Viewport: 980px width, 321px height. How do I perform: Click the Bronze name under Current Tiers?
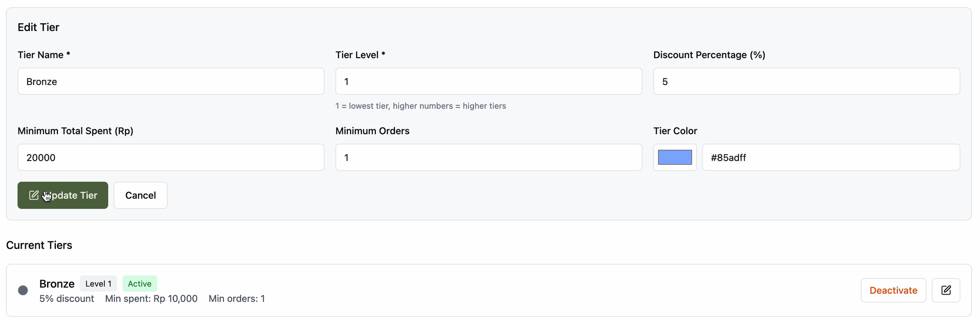[57, 284]
